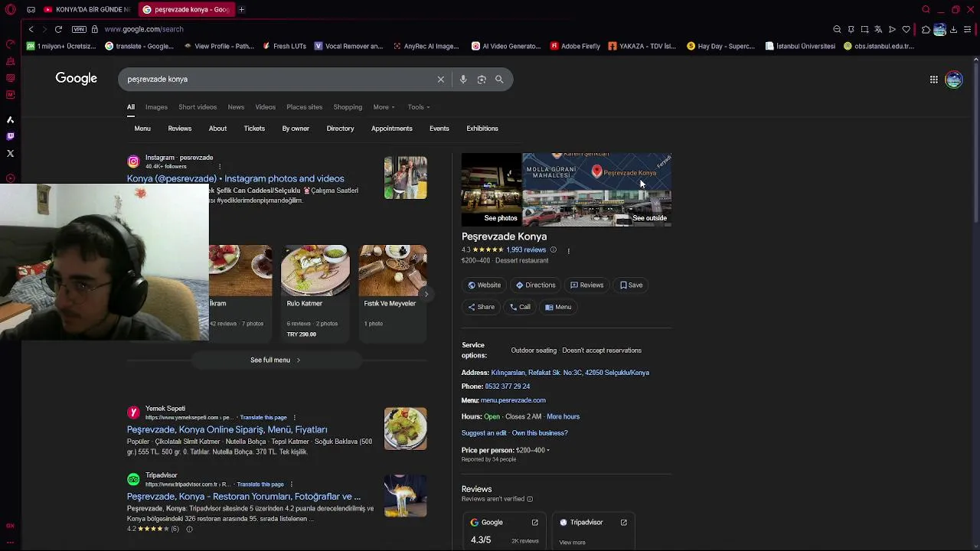Viewport: 980px width, 551px height.
Task: Open Easy Setup menu lines icon
Action: pos(968,29)
